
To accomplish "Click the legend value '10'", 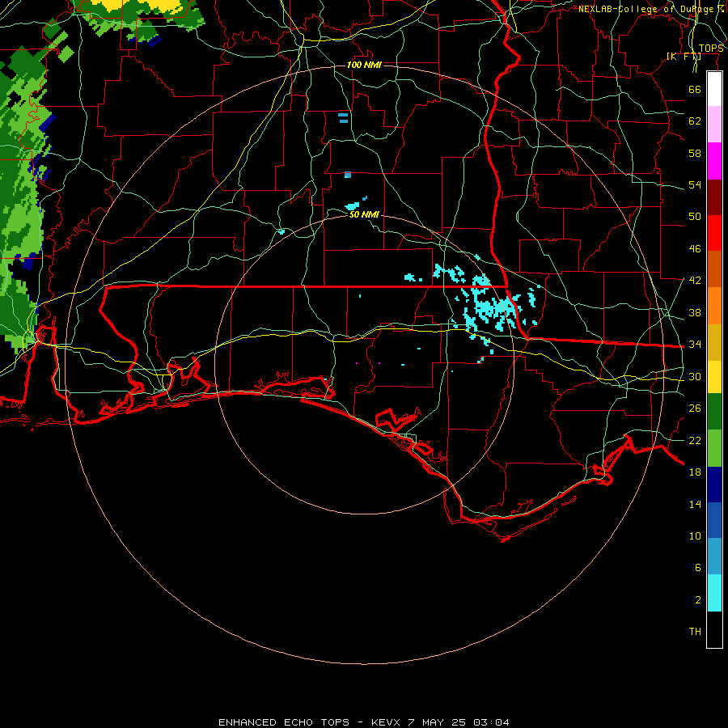I will click(695, 535).
